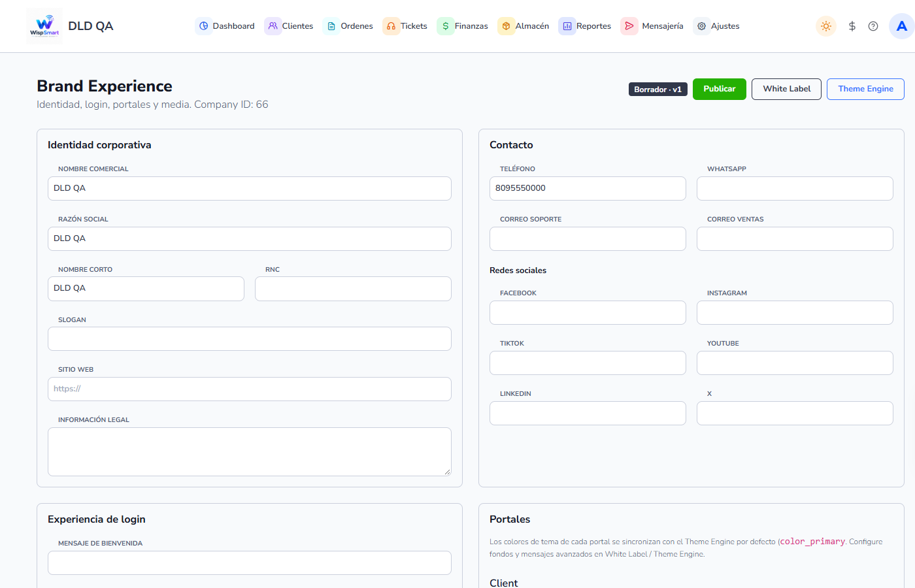Click the Teléfono field
The image size is (915, 588).
[x=588, y=188]
